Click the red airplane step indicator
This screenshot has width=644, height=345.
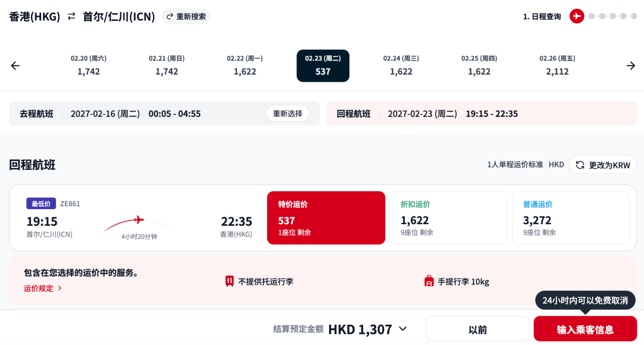click(x=577, y=17)
